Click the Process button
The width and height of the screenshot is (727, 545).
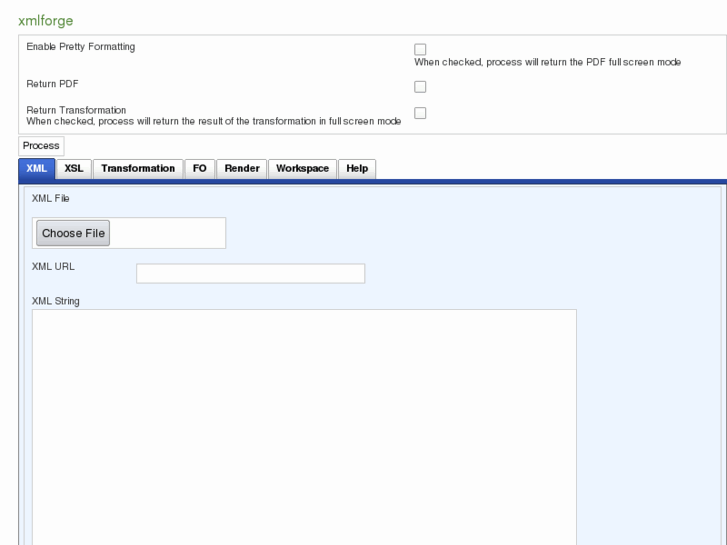(41, 146)
